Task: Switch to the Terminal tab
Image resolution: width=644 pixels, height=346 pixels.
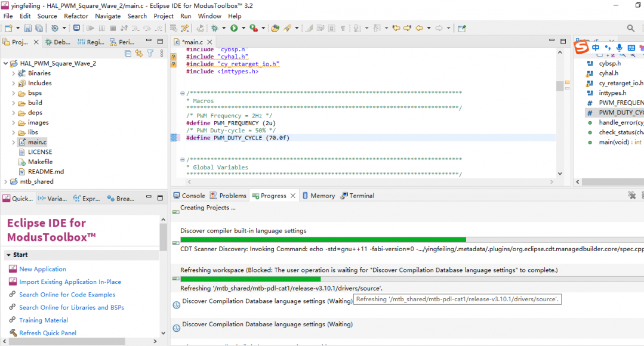Action: tap(358, 196)
